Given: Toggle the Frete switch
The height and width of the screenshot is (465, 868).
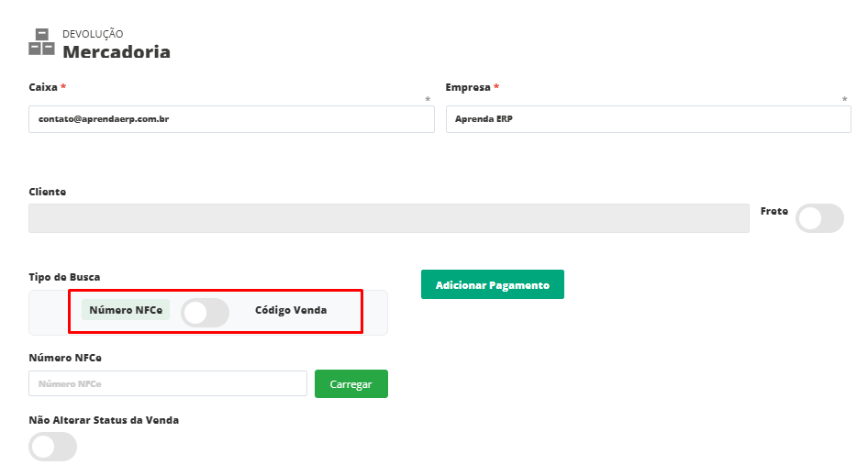Looking at the screenshot, I should click(x=819, y=218).
